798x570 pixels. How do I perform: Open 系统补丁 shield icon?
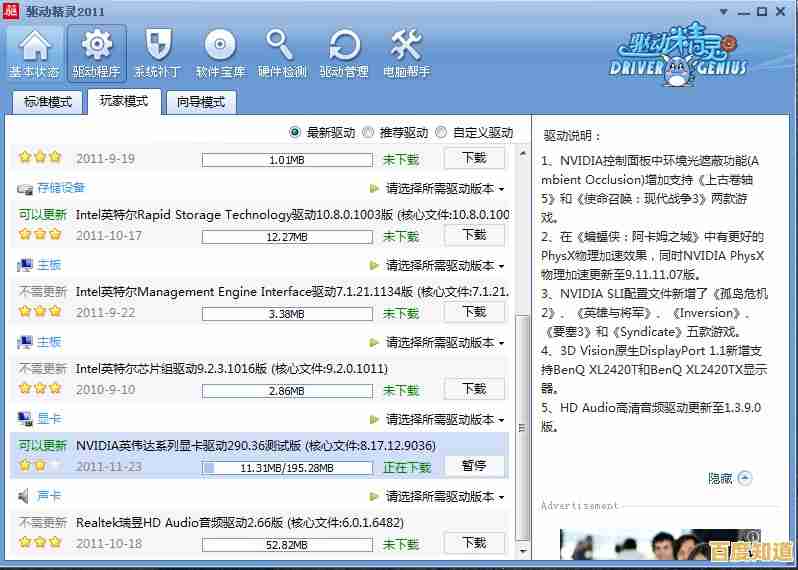[158, 47]
